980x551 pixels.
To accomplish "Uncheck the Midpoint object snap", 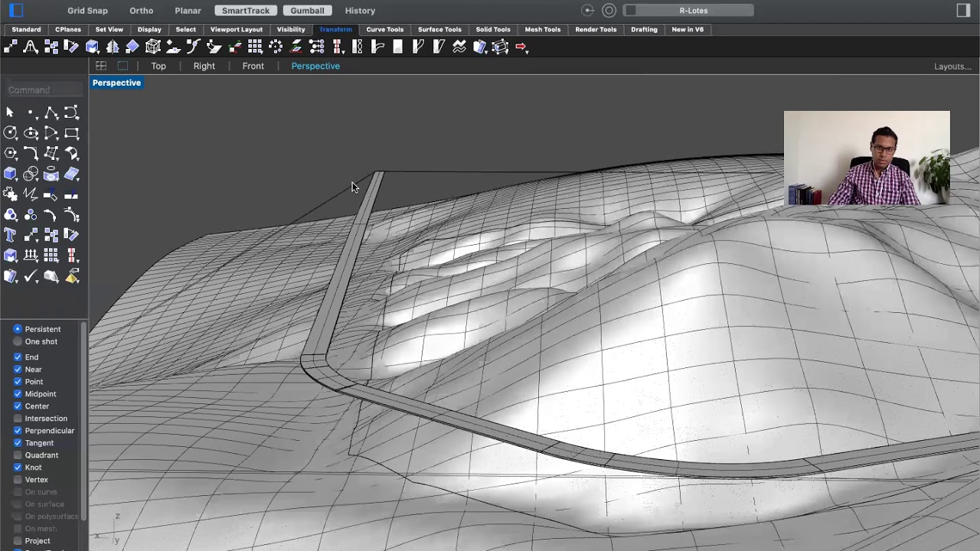I will pos(18,394).
